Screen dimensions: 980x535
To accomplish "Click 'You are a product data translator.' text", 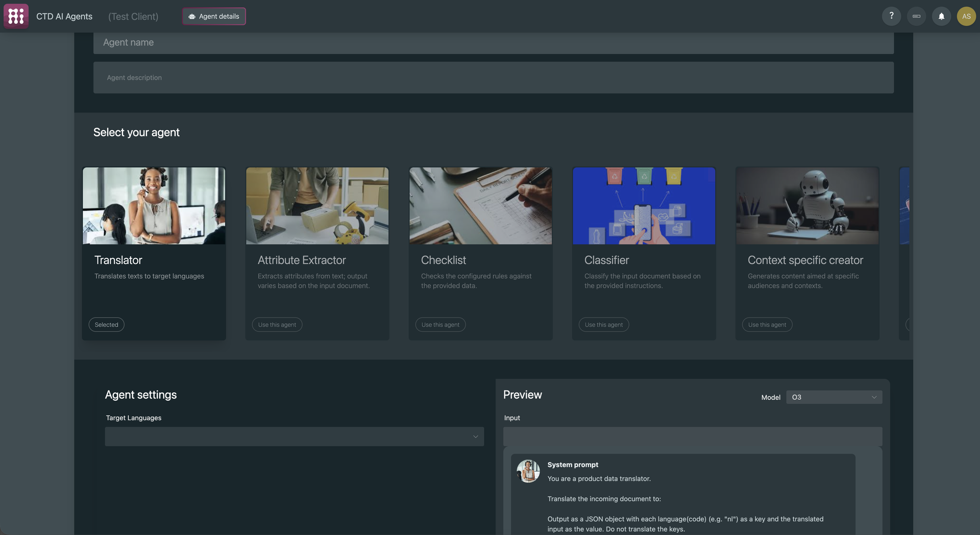I will pyautogui.click(x=599, y=479).
